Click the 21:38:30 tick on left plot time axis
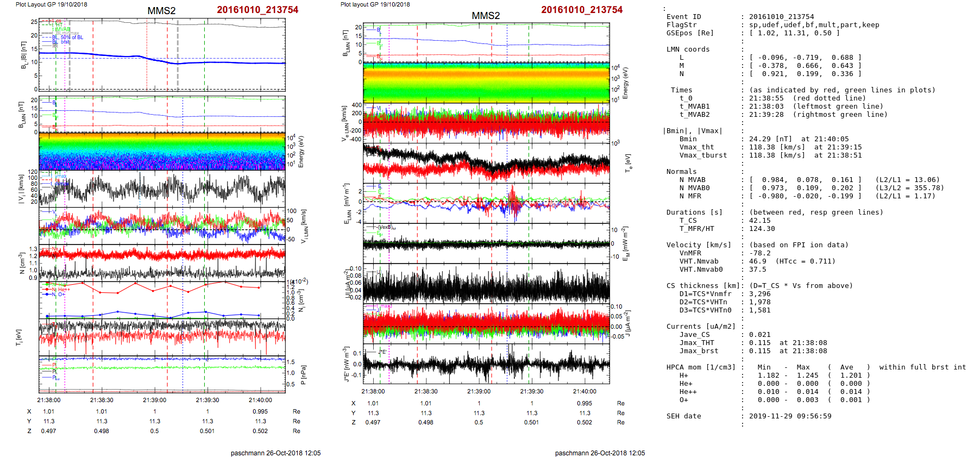This screenshot has height=457, width=980. (x=102, y=400)
